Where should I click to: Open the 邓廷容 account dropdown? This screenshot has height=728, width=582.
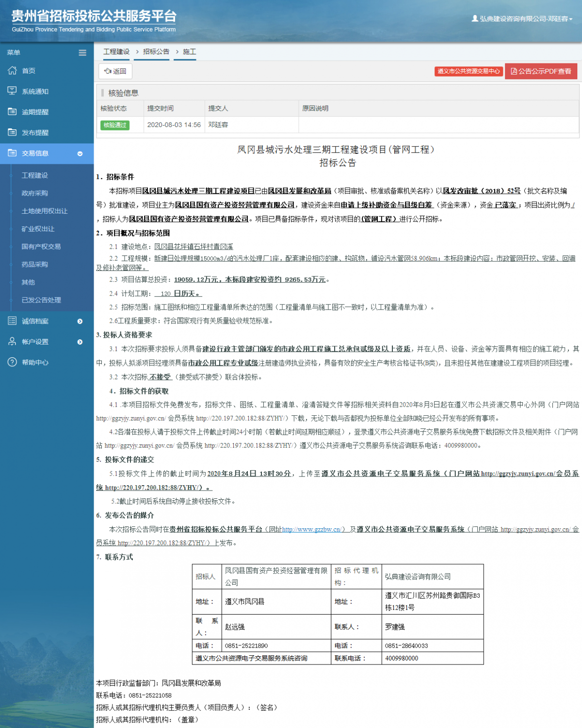click(521, 18)
